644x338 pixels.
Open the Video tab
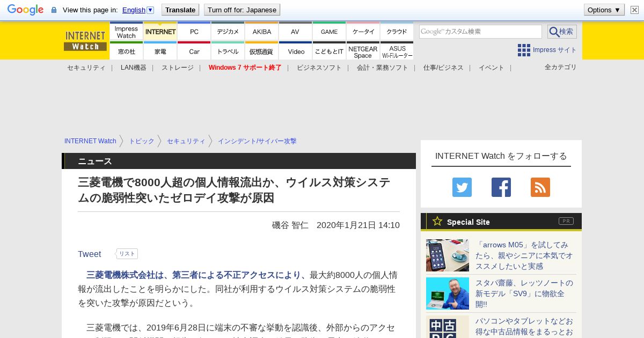point(296,50)
